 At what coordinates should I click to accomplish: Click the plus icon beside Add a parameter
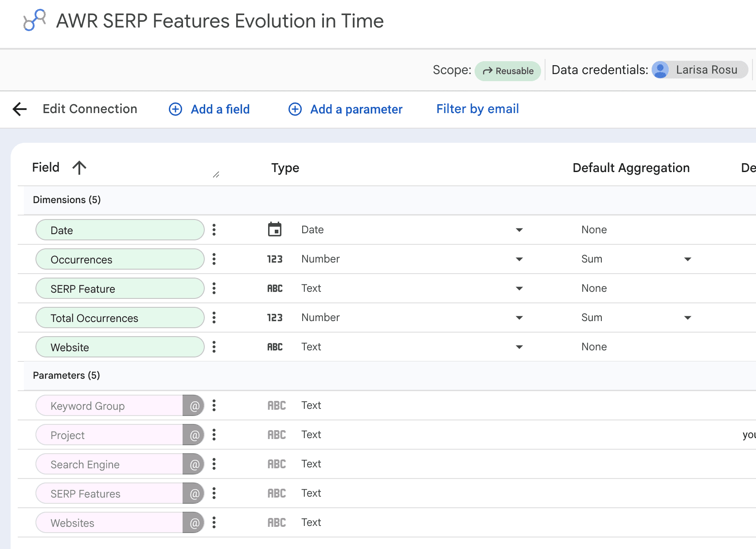click(x=295, y=109)
